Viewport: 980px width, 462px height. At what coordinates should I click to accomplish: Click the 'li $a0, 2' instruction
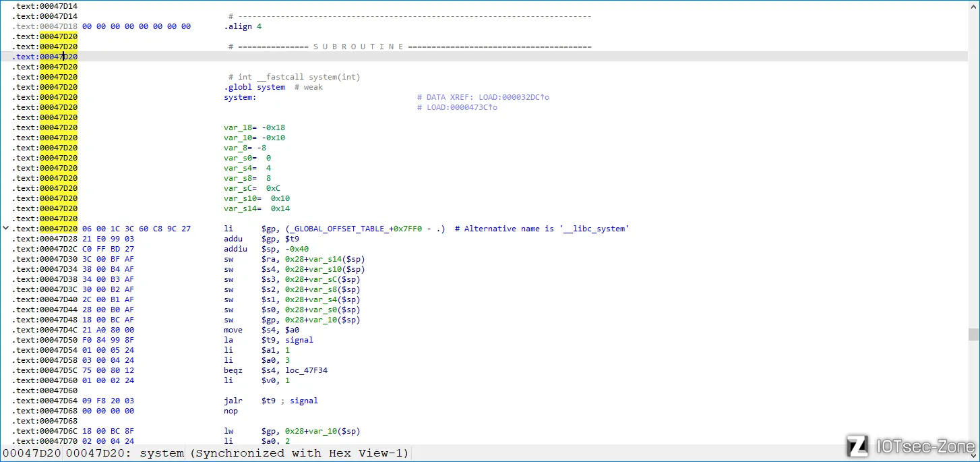(257, 441)
